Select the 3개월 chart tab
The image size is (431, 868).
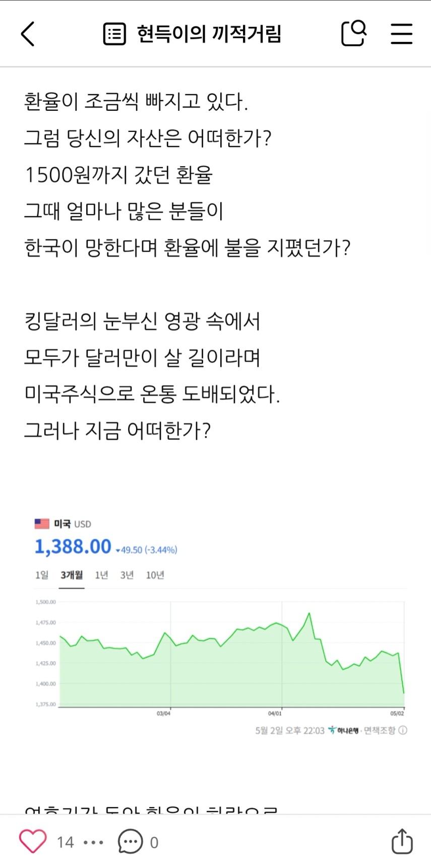(x=72, y=575)
